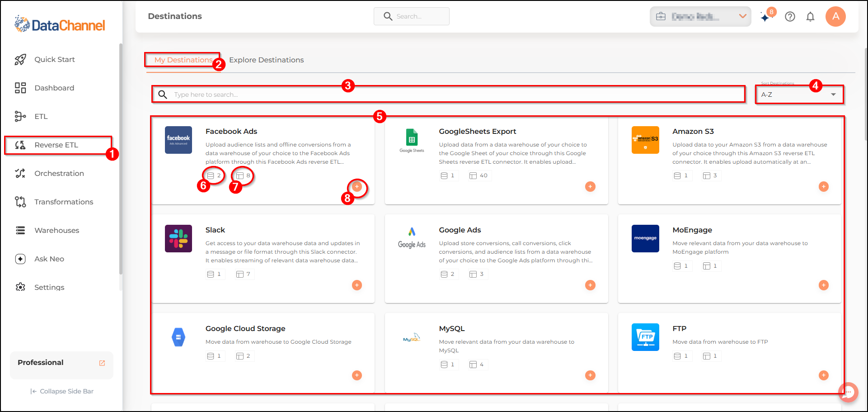Screen dimensions: 868x412
Task: Open the notifications bell
Action: (810, 17)
